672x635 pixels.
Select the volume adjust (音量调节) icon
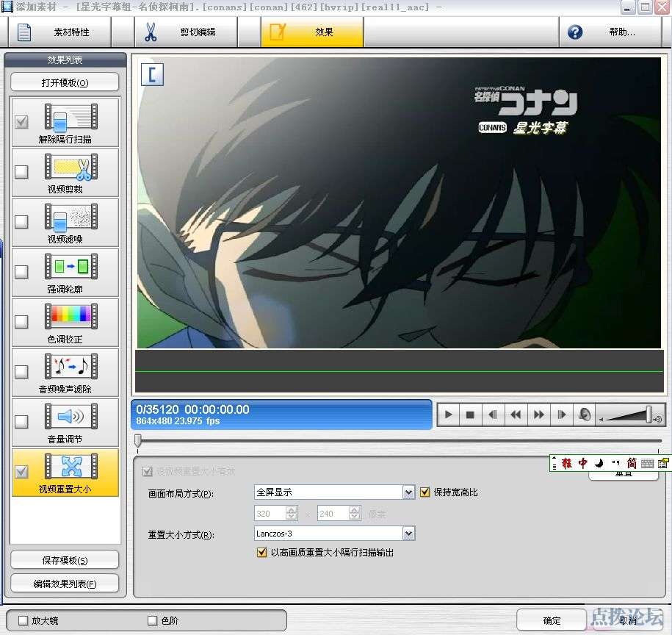pos(71,417)
